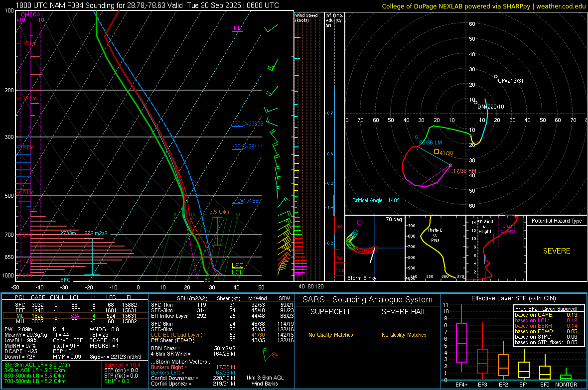Click the K = 41 index value
Image resolution: width=588 pixels, height=390 pixels.
[x=60, y=329]
